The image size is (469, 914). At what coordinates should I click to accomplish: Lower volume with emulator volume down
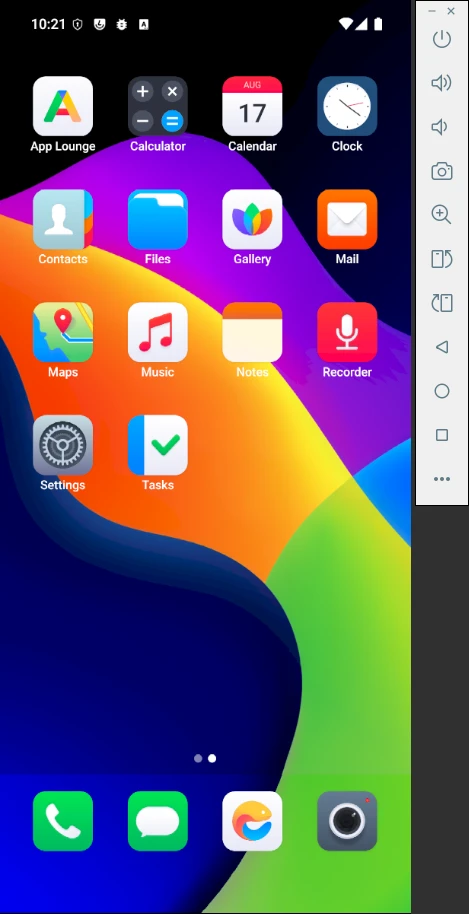pyautogui.click(x=439, y=127)
